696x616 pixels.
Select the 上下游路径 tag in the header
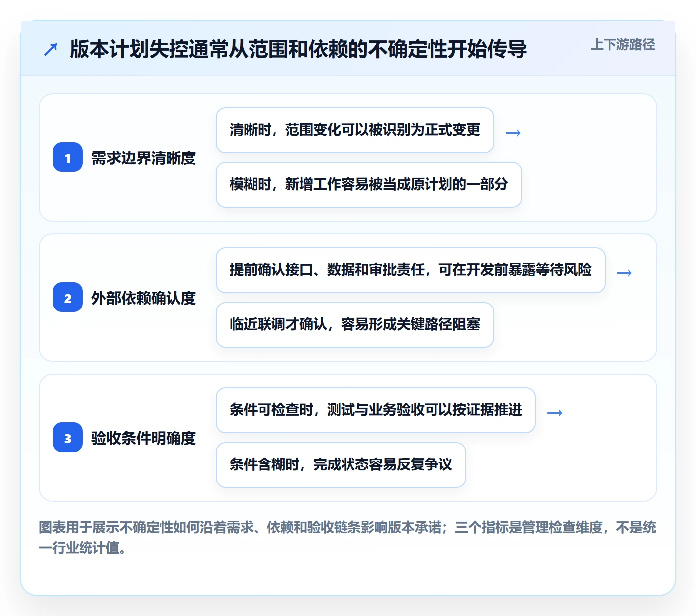coord(623,45)
